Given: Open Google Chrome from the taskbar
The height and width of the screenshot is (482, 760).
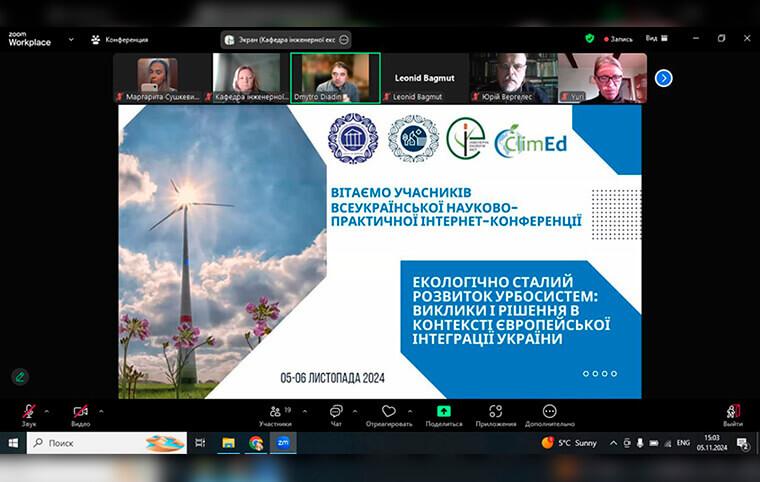Looking at the screenshot, I should point(256,443).
